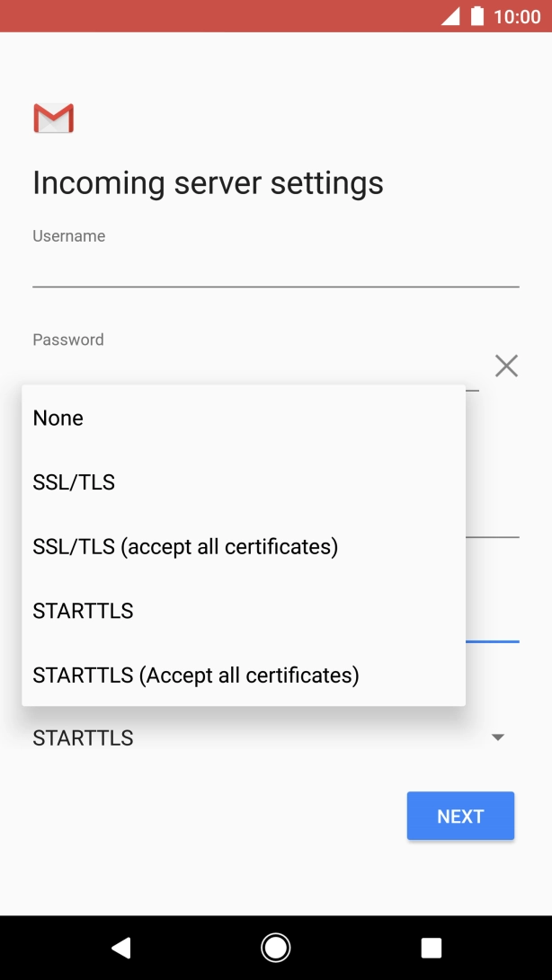
Task: Tap the Back navigation arrow
Action: pos(121,948)
